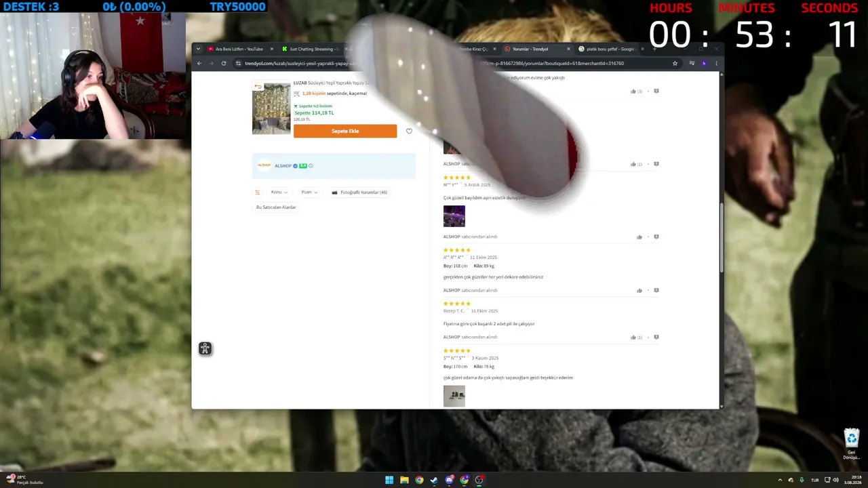Click the TUR keyboard language indicator
Viewport: 868px width, 488px height.
[814, 480]
